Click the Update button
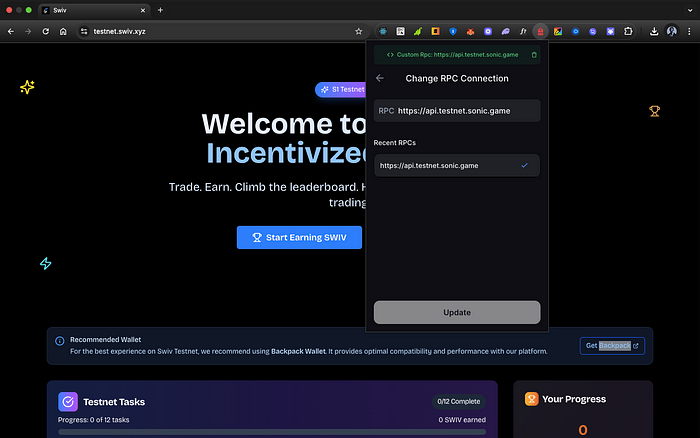Image resolution: width=700 pixels, height=438 pixels. [457, 312]
